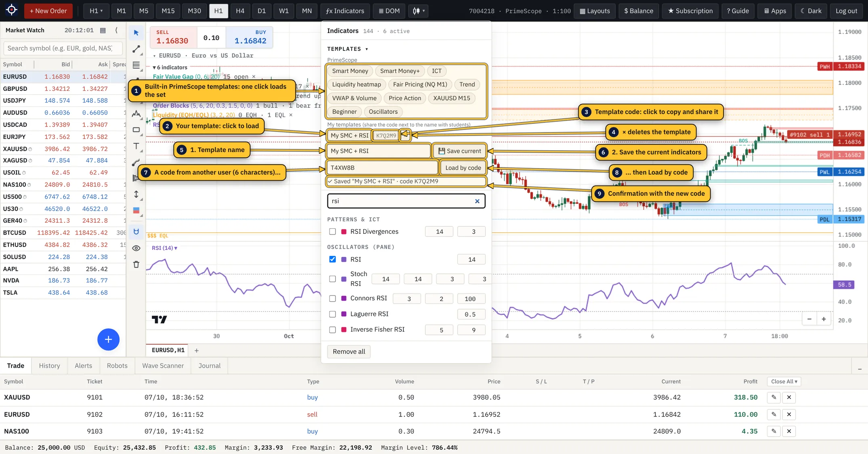Open the chart type dropdown
868x454 pixels.
418,11
